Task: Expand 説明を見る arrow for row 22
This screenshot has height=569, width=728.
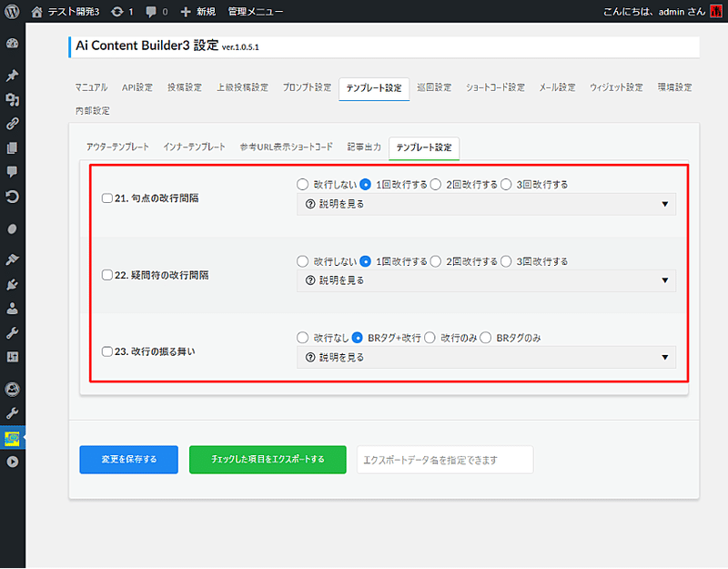Action: click(665, 280)
